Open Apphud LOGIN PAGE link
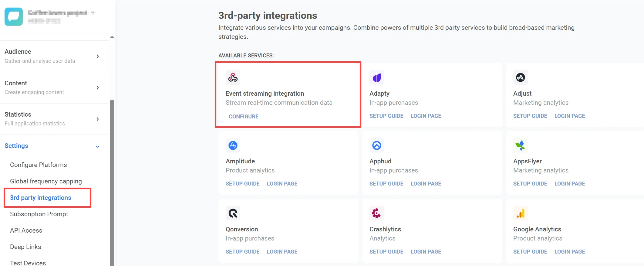 point(426,184)
